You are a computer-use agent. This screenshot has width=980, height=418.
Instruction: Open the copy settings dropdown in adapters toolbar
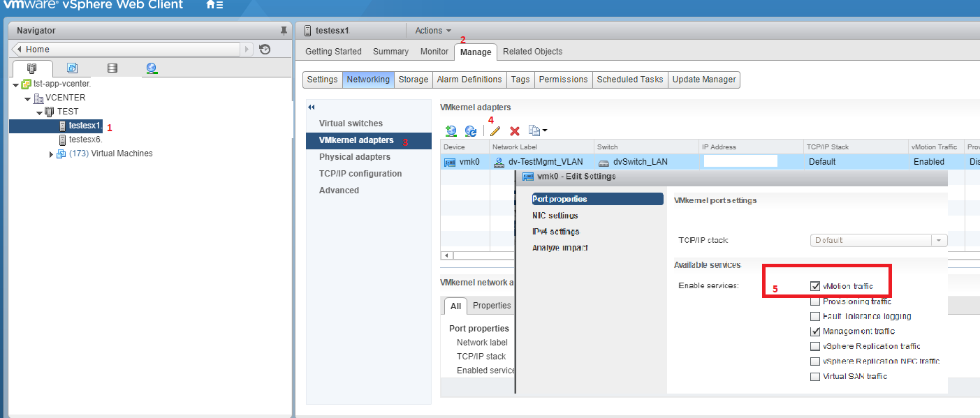pos(538,130)
